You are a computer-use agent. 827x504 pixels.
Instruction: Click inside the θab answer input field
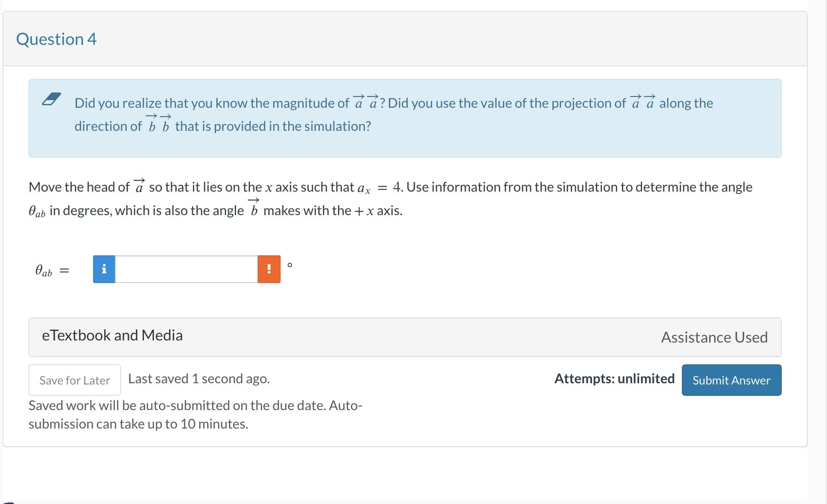click(187, 269)
